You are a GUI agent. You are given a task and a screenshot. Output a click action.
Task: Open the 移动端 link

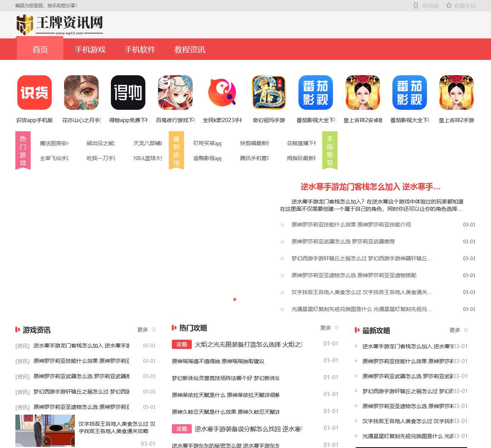(x=430, y=6)
